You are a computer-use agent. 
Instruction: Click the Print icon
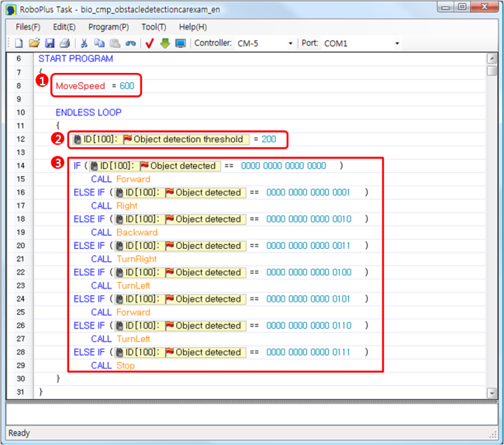coord(65,43)
